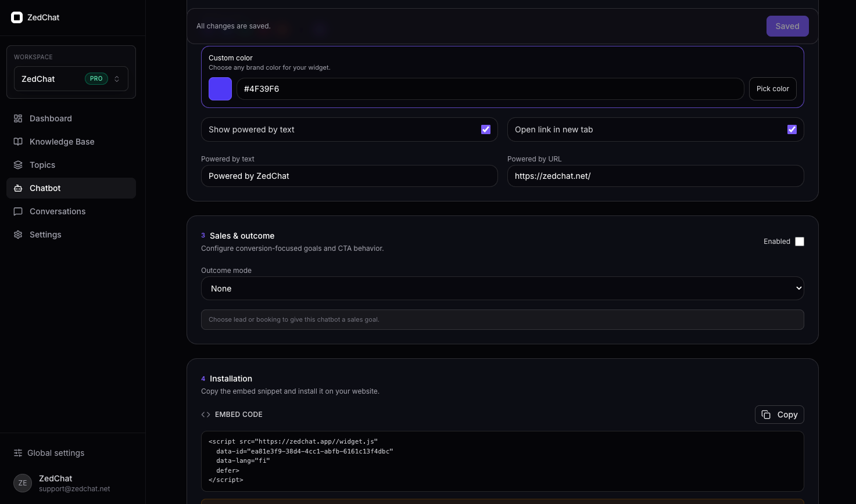Viewport: 856px width, 504px height.
Task: Click the hex color input field
Action: tap(490, 89)
